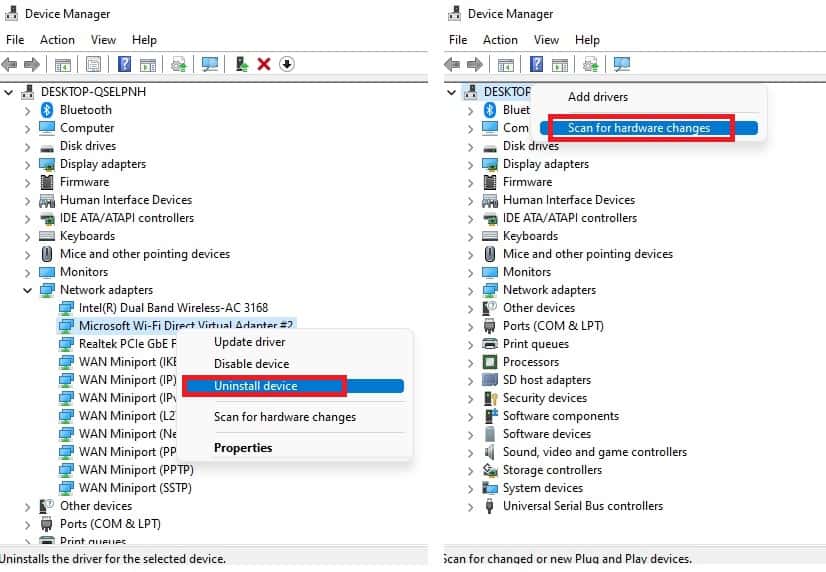Click the disable device down-arrow toolbar icon
This screenshot has width=826, height=572.
click(x=287, y=64)
